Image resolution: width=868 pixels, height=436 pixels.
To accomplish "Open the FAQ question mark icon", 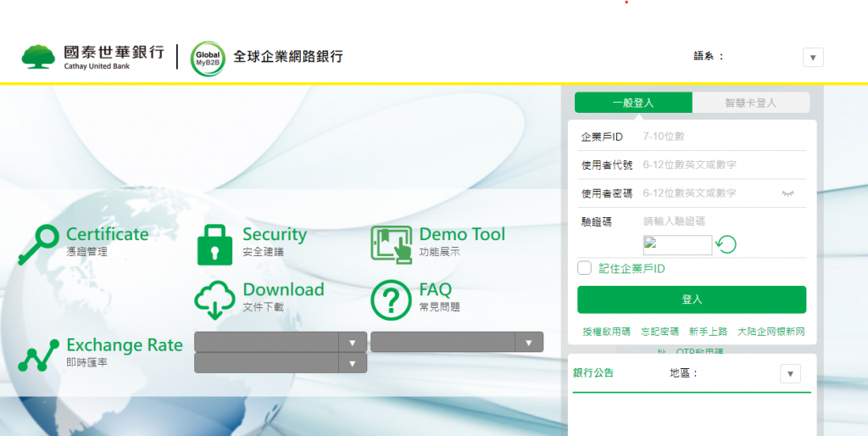I will point(391,300).
